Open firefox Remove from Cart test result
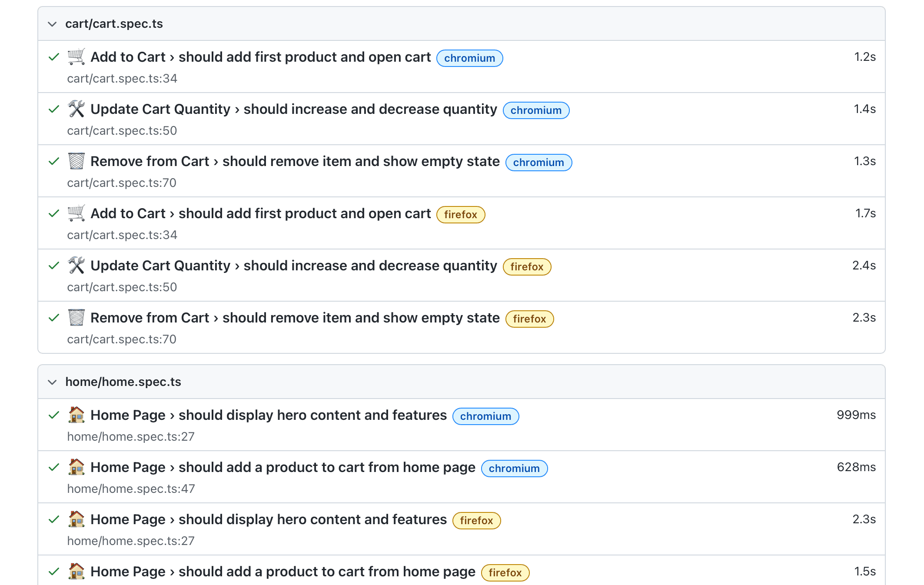The image size is (924, 585). pyautogui.click(x=295, y=318)
